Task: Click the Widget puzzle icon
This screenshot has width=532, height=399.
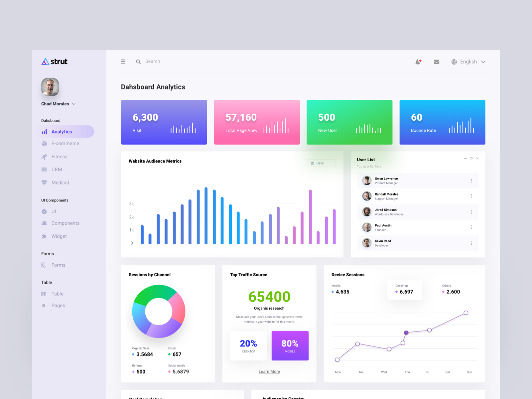Action: tap(44, 236)
